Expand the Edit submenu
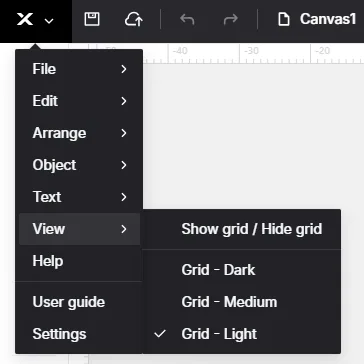Screen dimensions: 364x364 pos(79,101)
